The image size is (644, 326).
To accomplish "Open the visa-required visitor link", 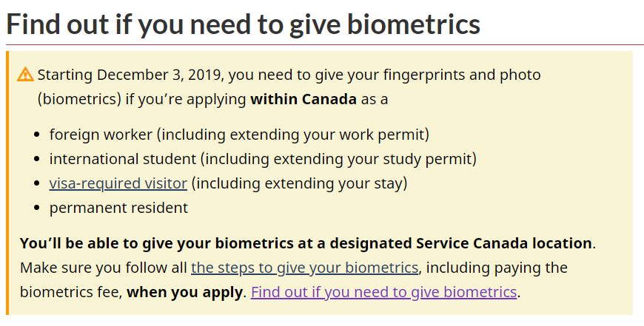I will [x=118, y=183].
